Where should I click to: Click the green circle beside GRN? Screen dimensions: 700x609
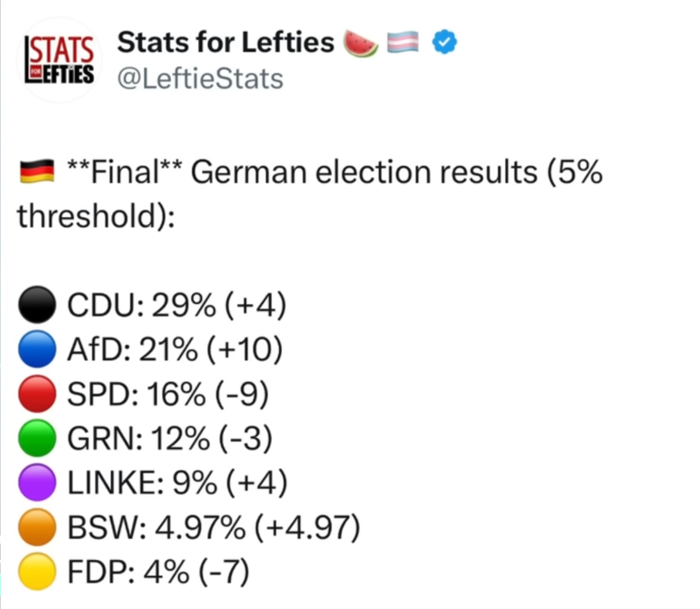coord(37,438)
